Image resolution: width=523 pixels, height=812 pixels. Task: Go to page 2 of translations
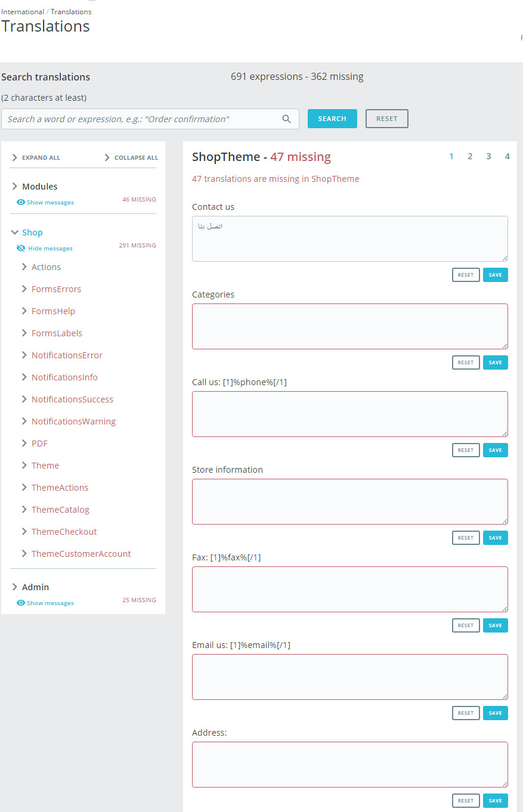(470, 157)
